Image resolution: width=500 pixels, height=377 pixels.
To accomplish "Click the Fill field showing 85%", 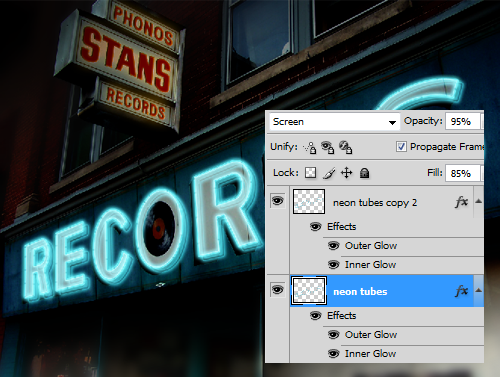I will pyautogui.click(x=463, y=173).
